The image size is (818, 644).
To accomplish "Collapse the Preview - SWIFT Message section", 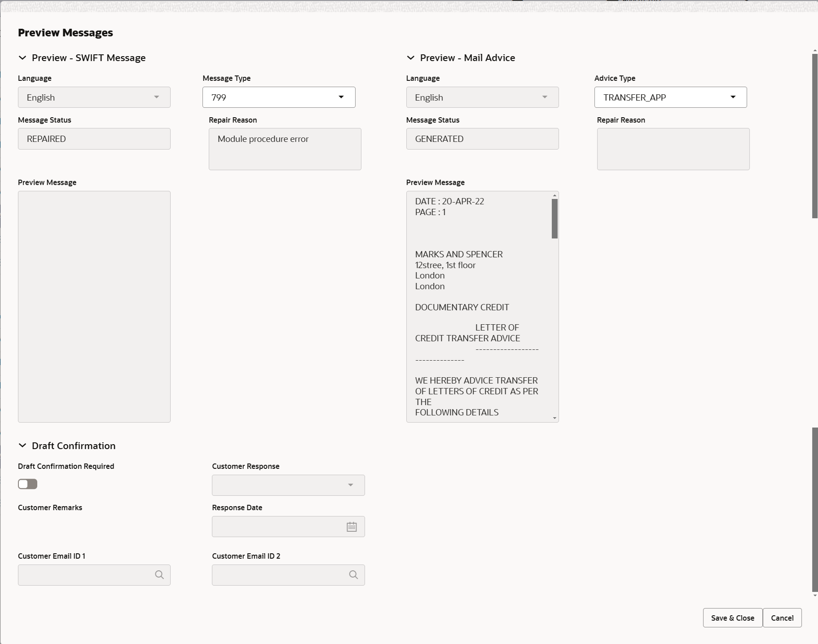I will pyautogui.click(x=22, y=57).
